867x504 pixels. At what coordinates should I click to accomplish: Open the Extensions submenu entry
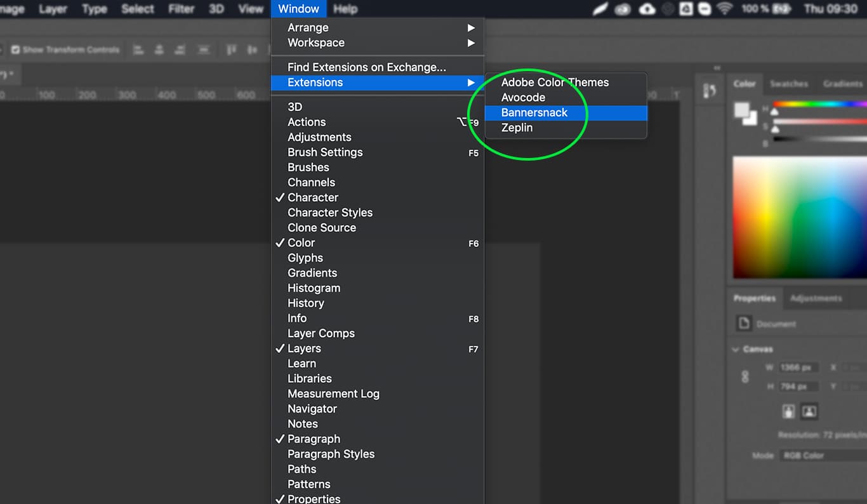click(x=378, y=83)
